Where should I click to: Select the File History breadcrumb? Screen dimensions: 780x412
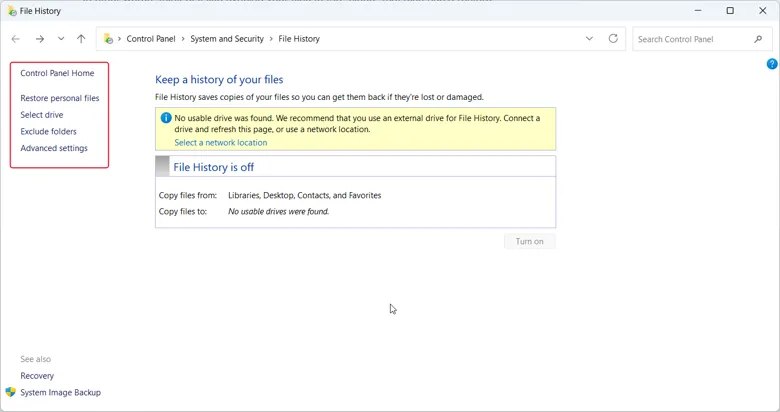(x=299, y=39)
